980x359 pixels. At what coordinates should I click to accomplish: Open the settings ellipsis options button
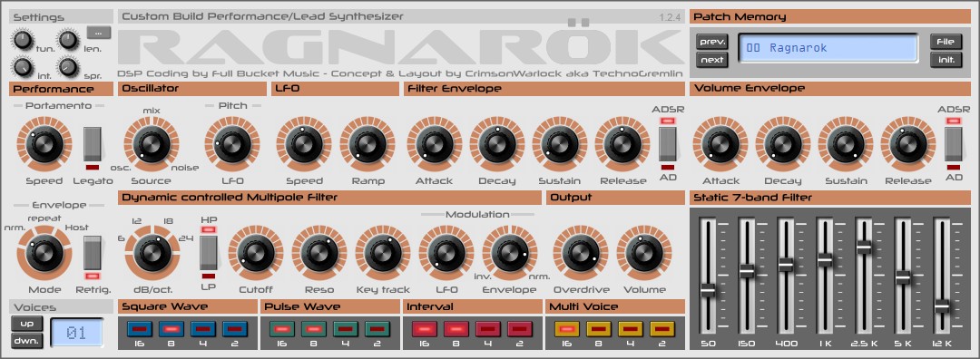tap(99, 32)
